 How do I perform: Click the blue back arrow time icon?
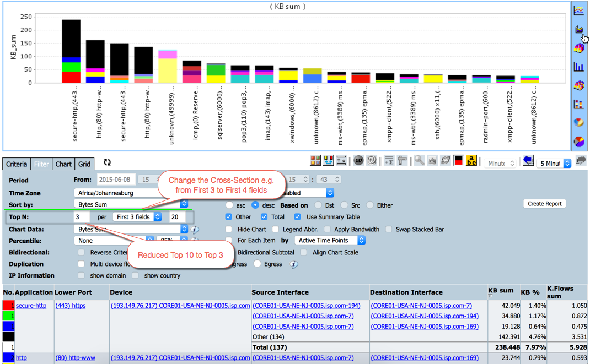click(528, 161)
